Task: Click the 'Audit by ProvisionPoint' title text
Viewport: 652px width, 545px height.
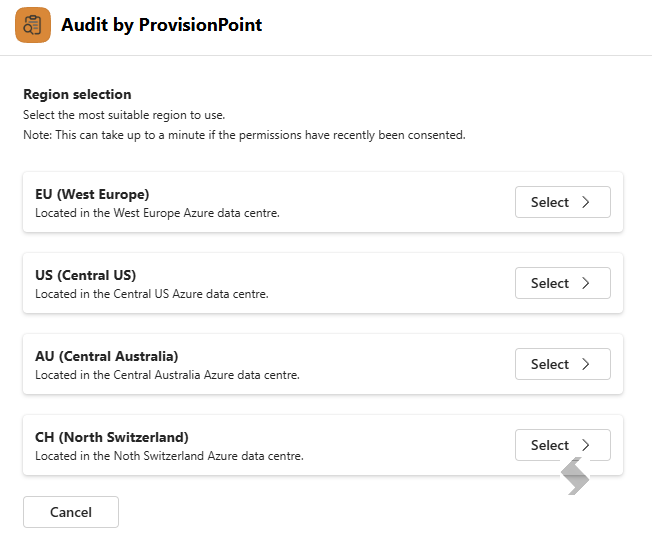Action: tap(161, 25)
